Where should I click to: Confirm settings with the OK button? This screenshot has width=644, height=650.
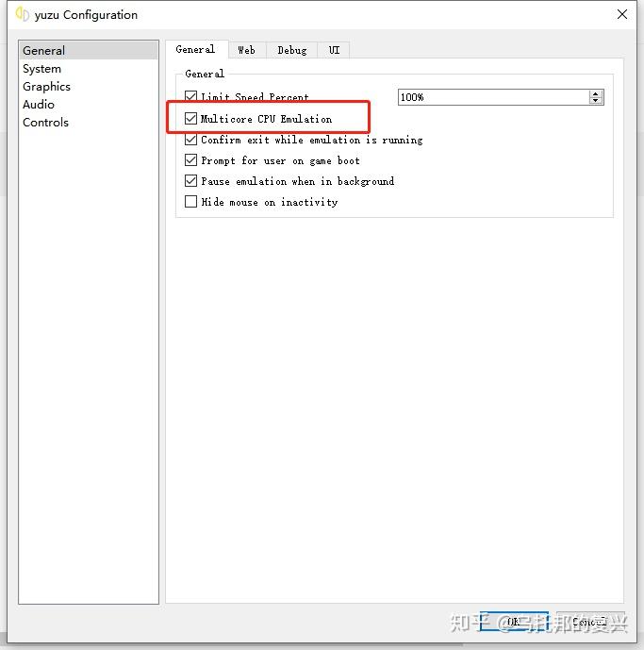[514, 622]
